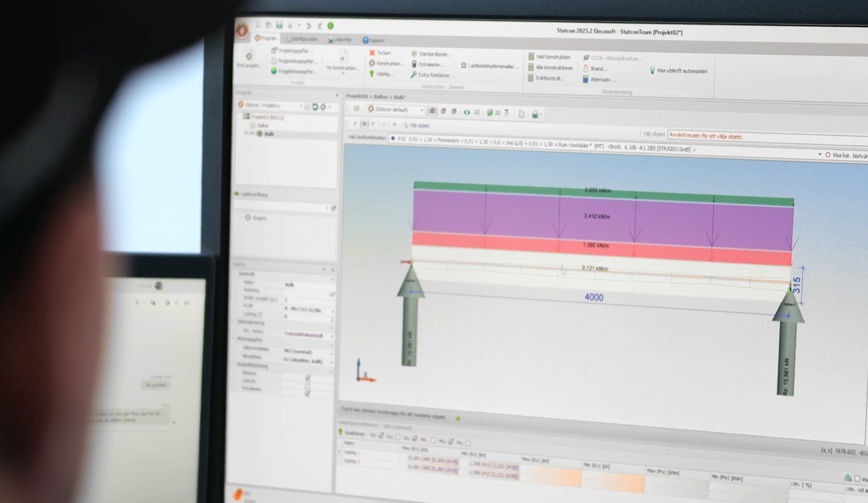Toggle Visa utskrift automatiskt
The height and width of the screenshot is (503, 868).
tap(678, 71)
